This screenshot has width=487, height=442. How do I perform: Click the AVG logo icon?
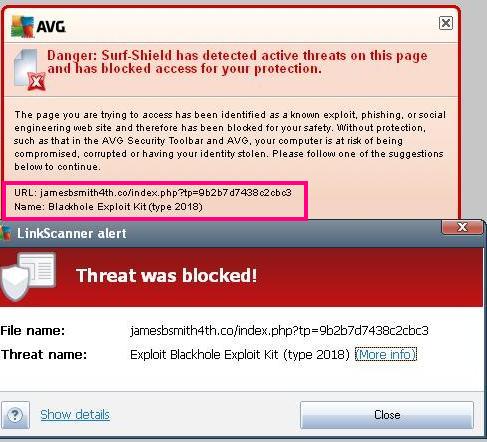click(22, 26)
